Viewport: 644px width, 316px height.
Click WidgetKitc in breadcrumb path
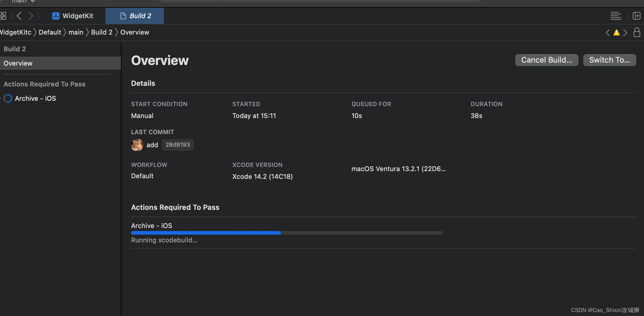click(15, 32)
